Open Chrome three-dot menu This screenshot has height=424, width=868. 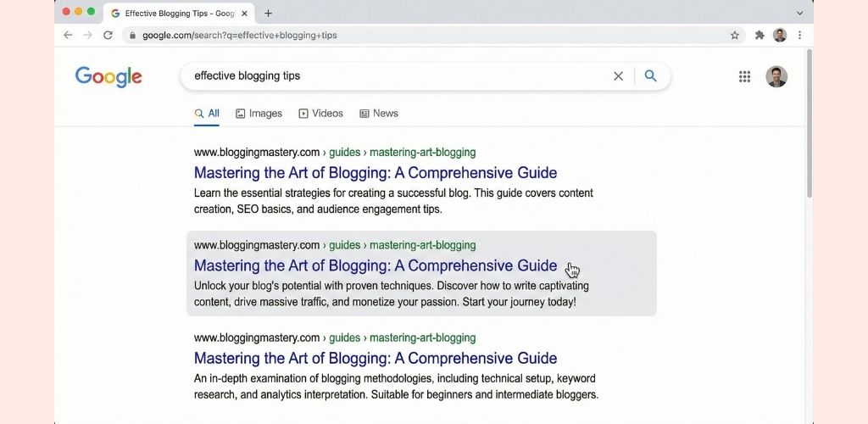[799, 35]
